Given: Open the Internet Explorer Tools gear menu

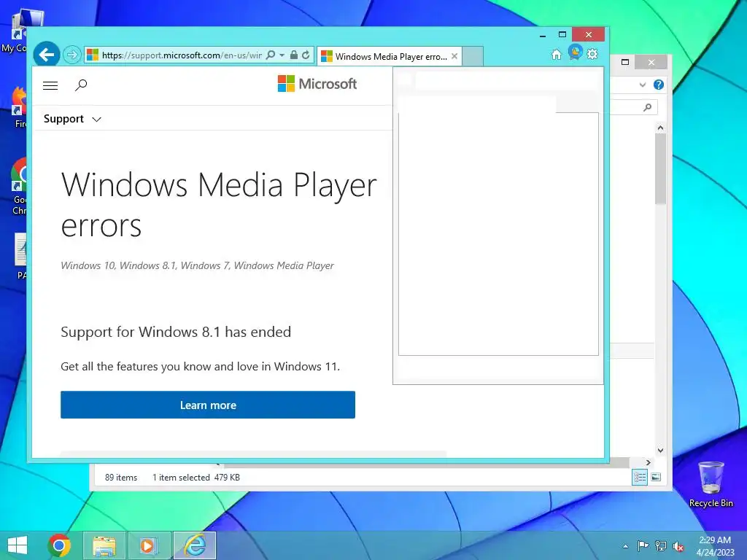Looking at the screenshot, I should 592,54.
